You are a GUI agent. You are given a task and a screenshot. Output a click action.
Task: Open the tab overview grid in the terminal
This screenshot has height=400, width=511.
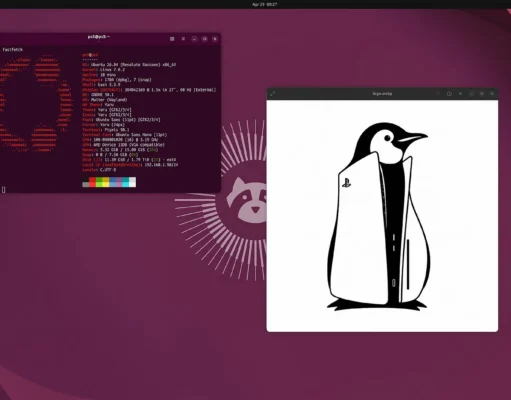172,39
